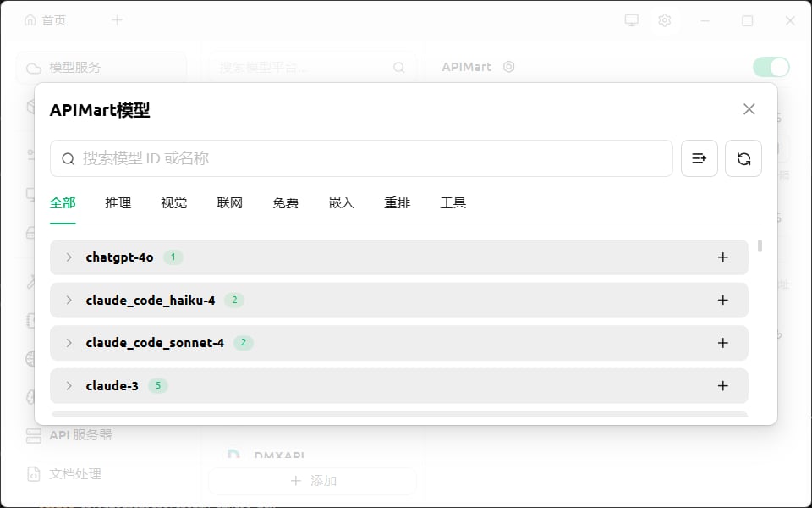Screen dimensions: 812x508
Task: Click the display monitor icon in title bar
Action: pos(631,20)
